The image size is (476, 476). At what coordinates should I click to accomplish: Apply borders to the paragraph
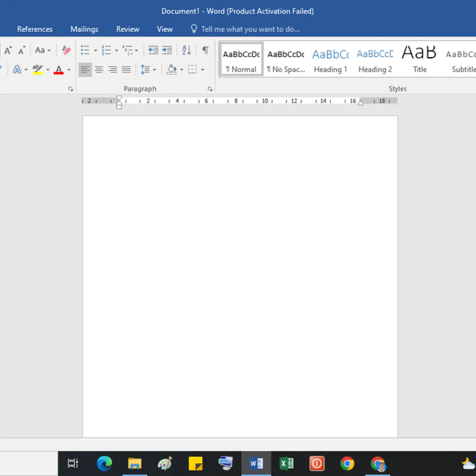(x=192, y=70)
